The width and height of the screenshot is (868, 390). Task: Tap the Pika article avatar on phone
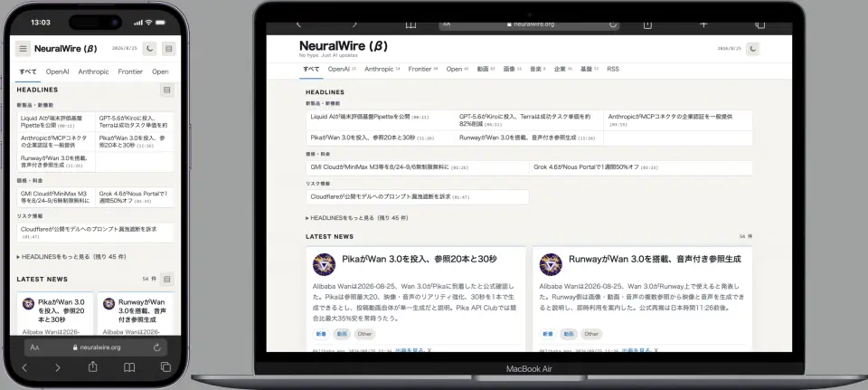click(x=28, y=303)
